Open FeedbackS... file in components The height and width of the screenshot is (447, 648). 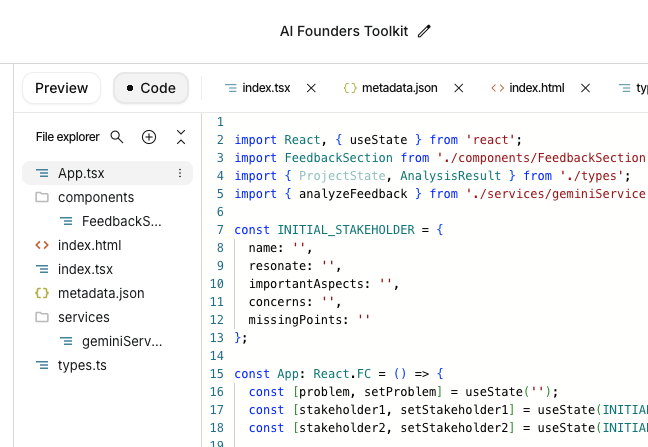tap(122, 221)
